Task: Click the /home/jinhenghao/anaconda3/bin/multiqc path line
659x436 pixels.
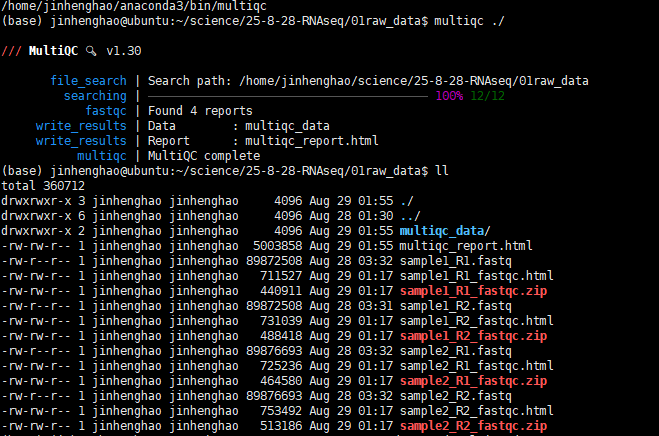Action: click(x=134, y=6)
